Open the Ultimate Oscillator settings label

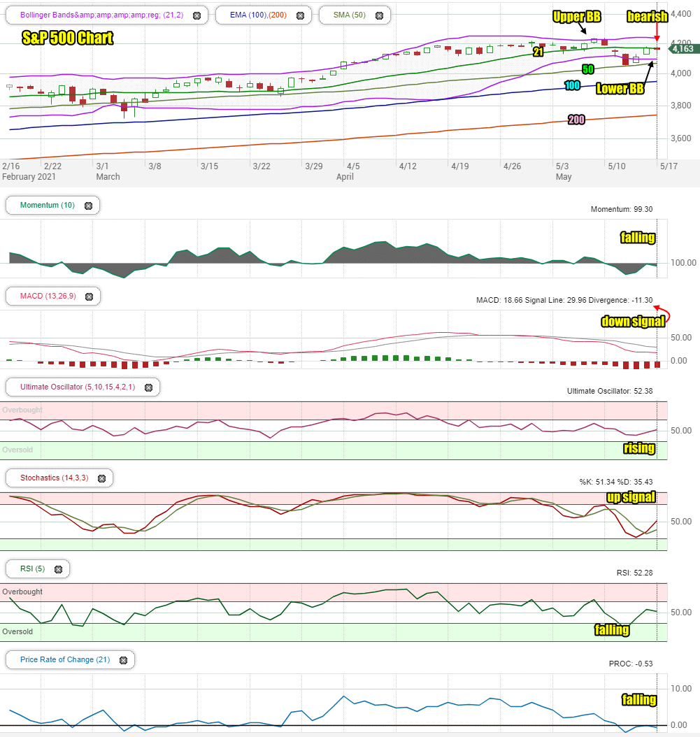click(x=78, y=387)
